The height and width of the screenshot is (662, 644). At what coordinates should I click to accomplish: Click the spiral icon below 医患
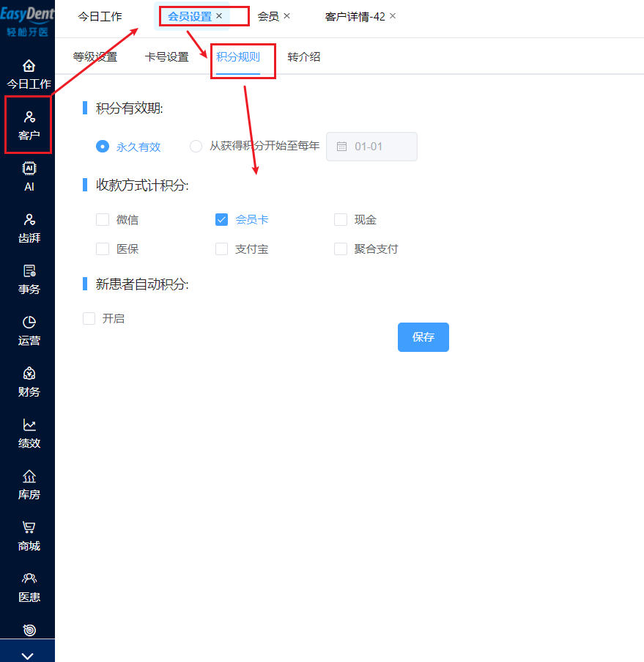click(x=29, y=630)
